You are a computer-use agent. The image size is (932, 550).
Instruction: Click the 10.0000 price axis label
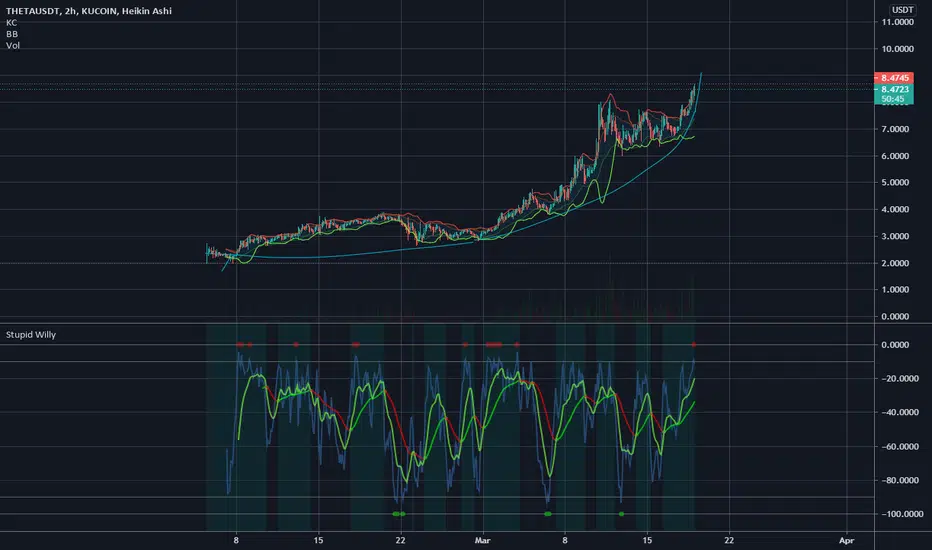[x=897, y=49]
